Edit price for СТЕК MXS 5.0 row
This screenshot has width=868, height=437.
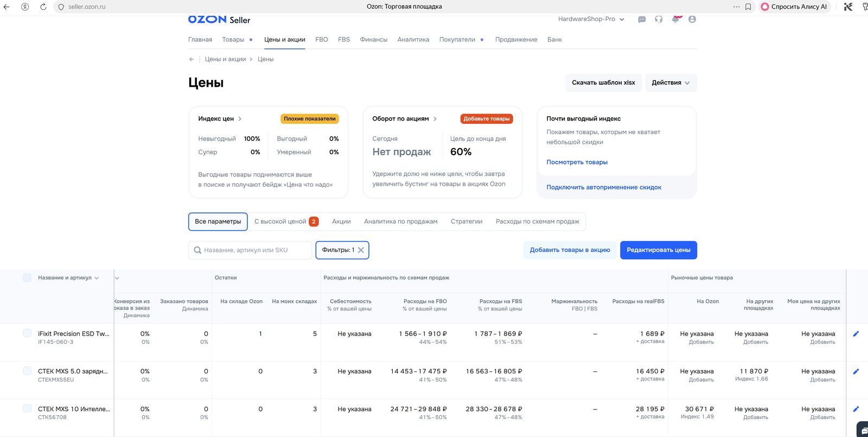856,371
